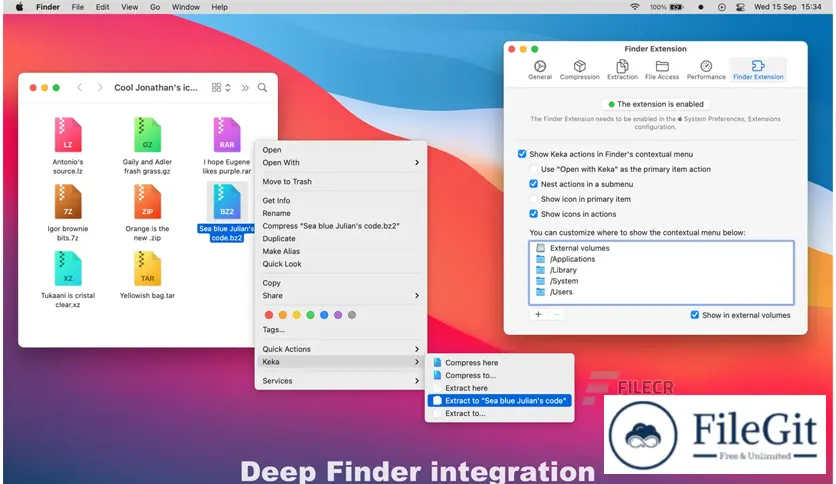
Task: Select the Sea blue Julian's code.bz2 icon
Action: coord(227,201)
